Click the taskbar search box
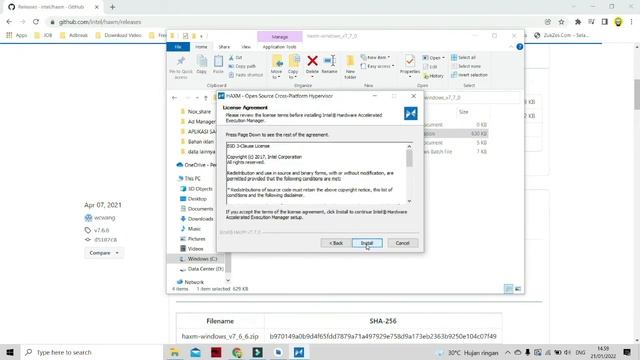640x360 pixels. 92,352
